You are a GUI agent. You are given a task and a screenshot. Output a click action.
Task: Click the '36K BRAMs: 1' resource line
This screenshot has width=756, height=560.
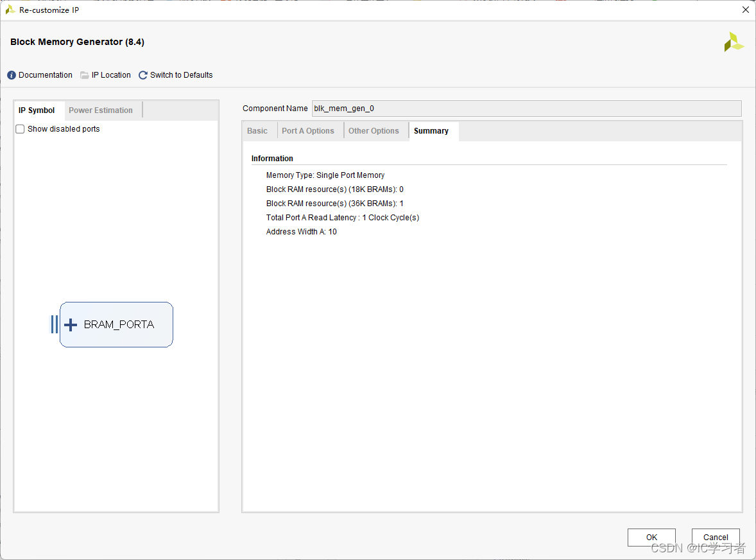click(334, 204)
